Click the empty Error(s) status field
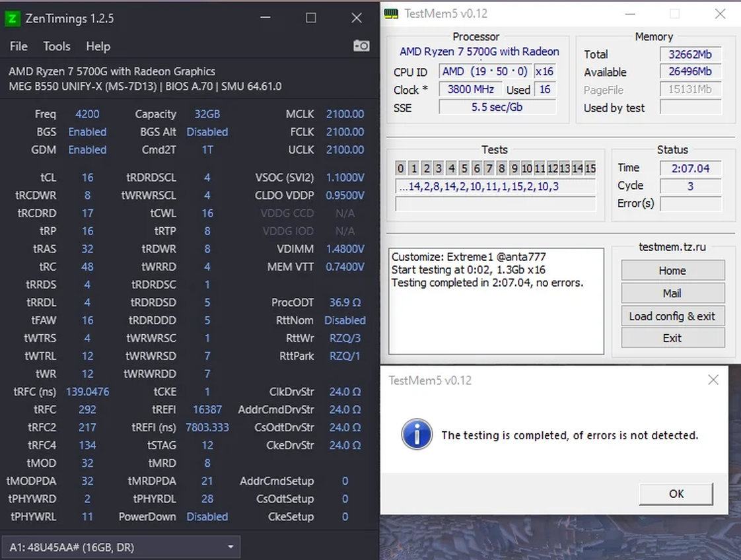The image size is (741, 560). coord(690,203)
